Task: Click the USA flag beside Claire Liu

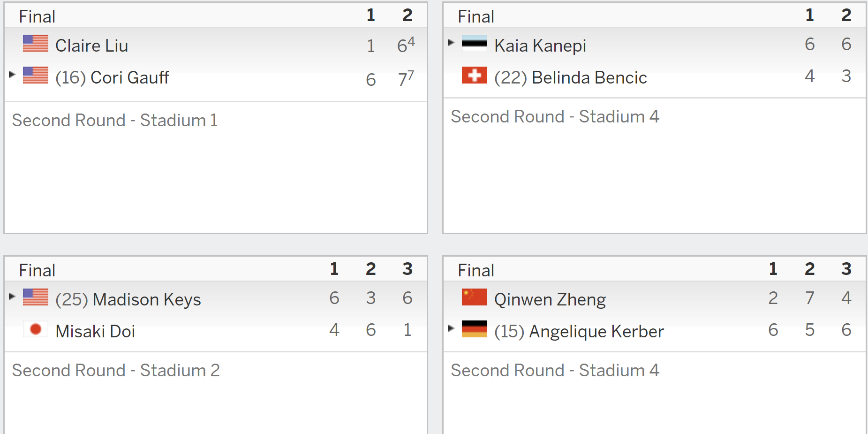Action: click(36, 43)
